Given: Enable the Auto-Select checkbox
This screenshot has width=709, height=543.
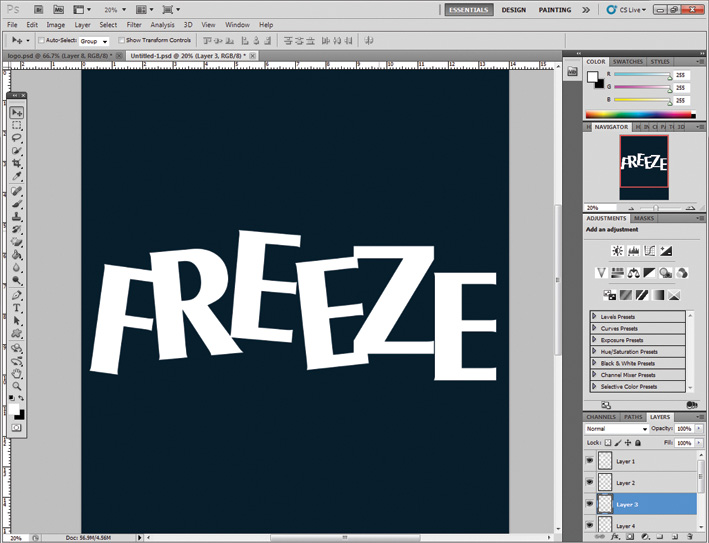Looking at the screenshot, I should [40, 41].
